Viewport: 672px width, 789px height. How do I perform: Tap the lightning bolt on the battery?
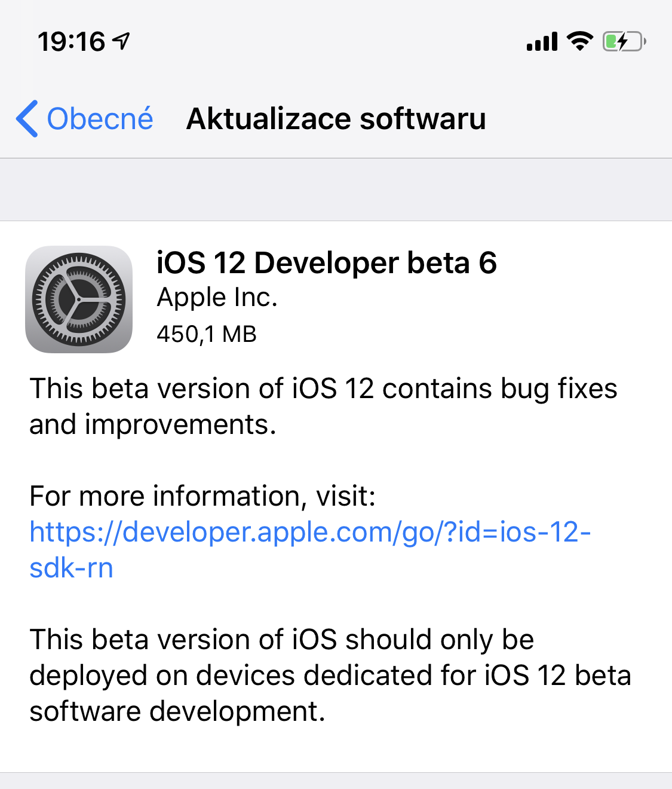click(622, 41)
